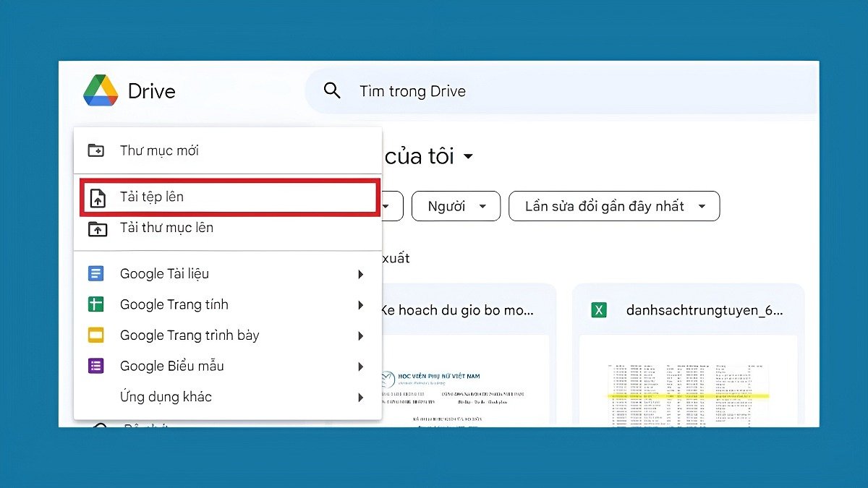Open the Lần sửa đổi gần đây nhất dropdown
868x488 pixels.
613,206
